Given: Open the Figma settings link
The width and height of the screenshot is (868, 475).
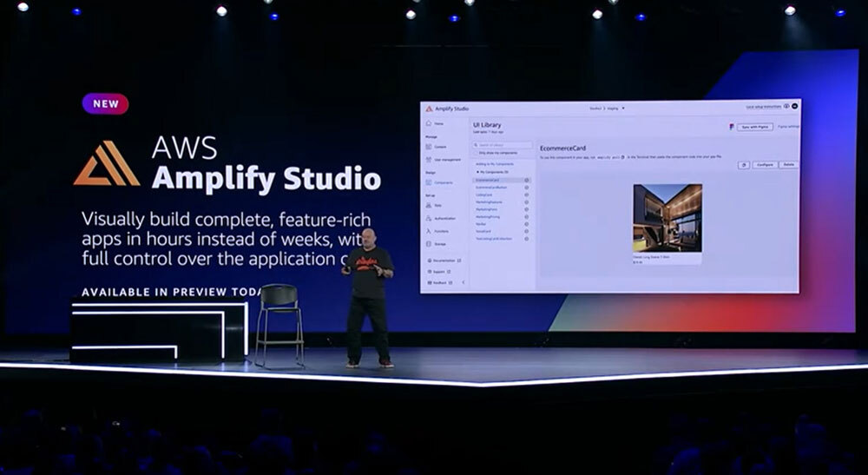Looking at the screenshot, I should tap(788, 127).
